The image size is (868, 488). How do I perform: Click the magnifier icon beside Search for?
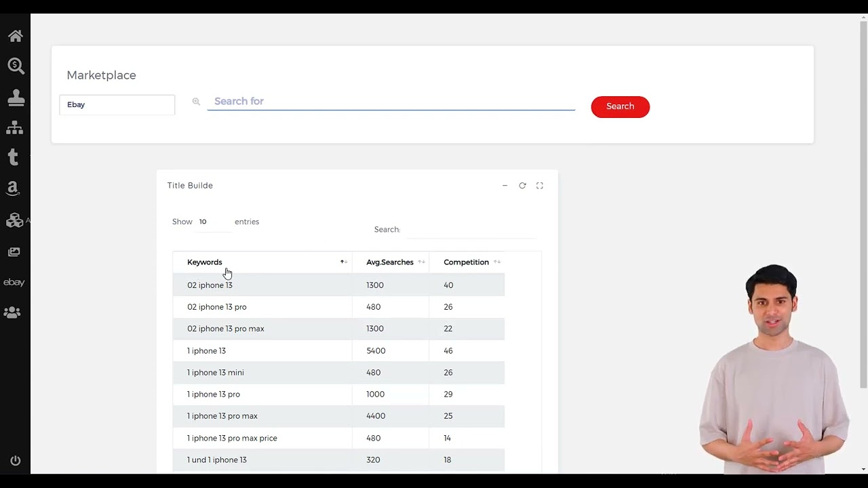[x=196, y=102]
